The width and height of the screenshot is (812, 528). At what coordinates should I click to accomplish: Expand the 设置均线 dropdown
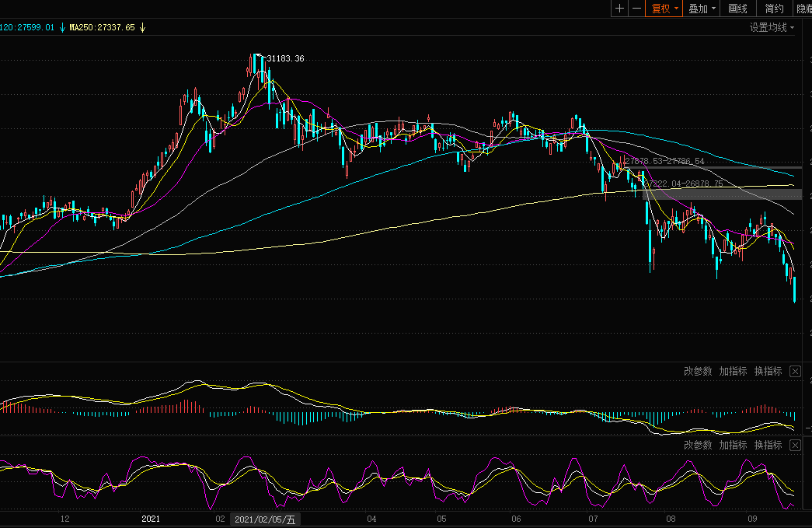772,27
